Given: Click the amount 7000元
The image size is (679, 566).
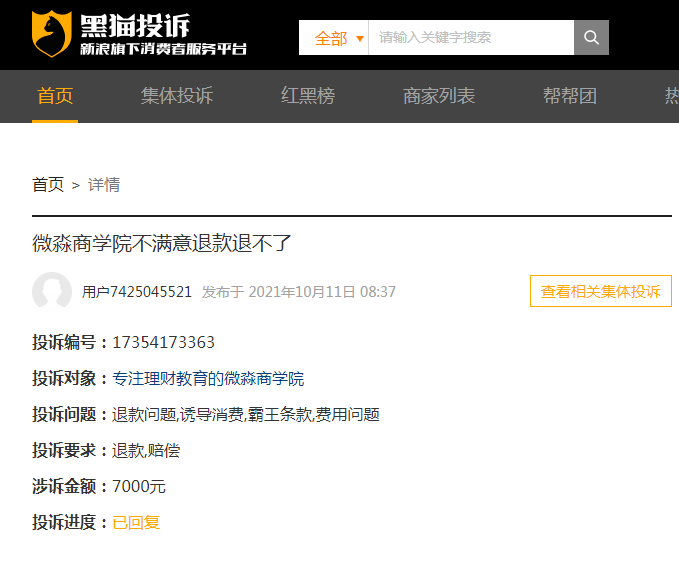Looking at the screenshot, I should click(139, 487).
